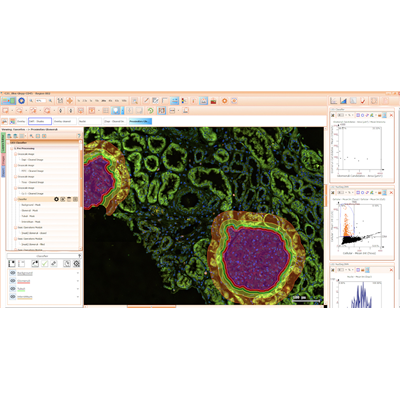Open dropdown arrow beside the Background class
This screenshot has width=400, height=400.
(78, 273)
